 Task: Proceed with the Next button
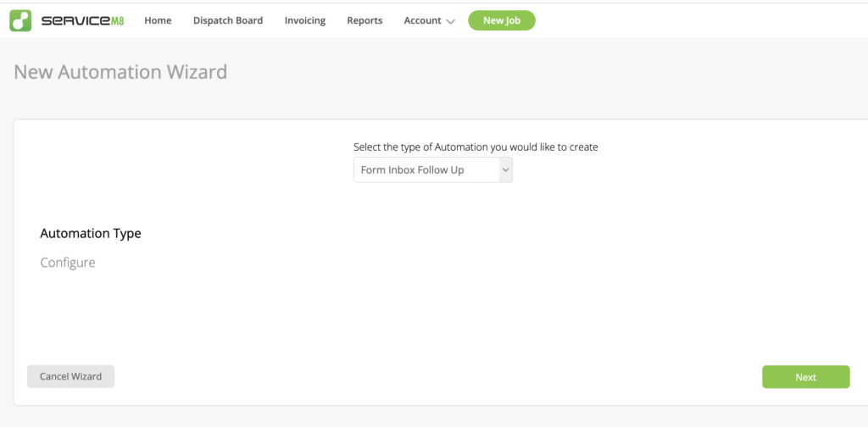click(x=805, y=377)
